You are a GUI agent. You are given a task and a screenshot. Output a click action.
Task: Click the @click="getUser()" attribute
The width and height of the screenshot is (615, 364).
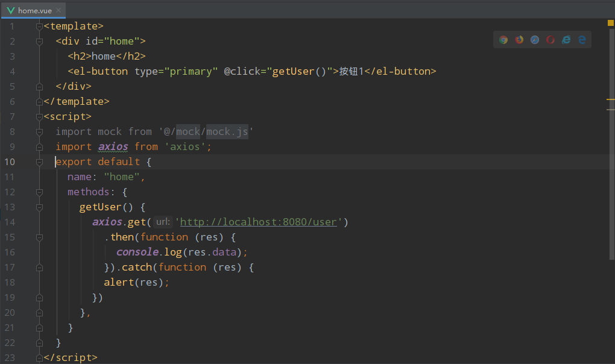pyautogui.click(x=278, y=71)
